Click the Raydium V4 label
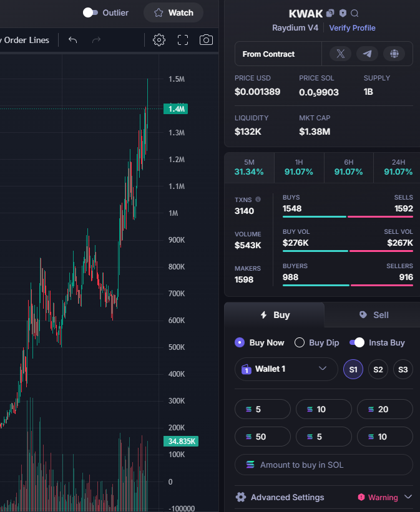The height and width of the screenshot is (512, 420). click(295, 28)
